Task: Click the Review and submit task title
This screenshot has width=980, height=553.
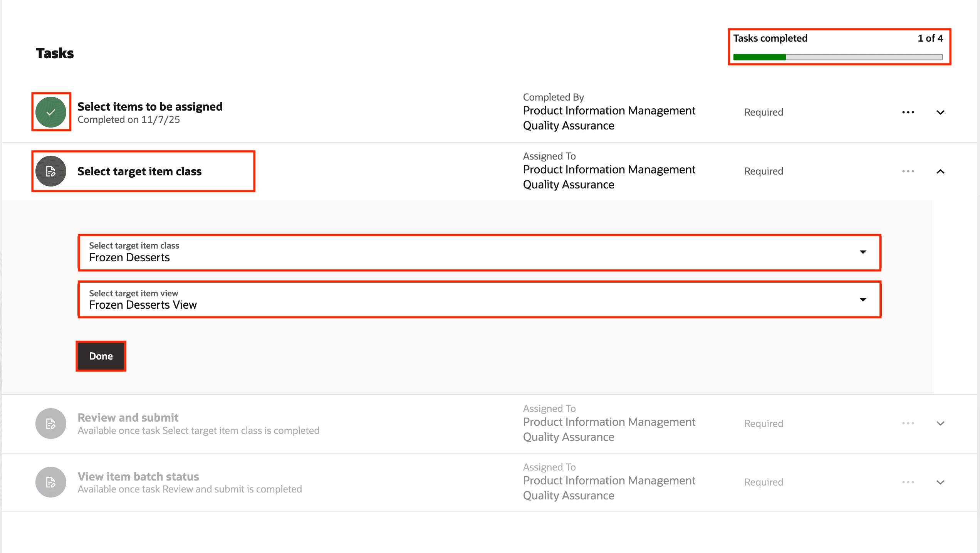Action: click(x=128, y=417)
